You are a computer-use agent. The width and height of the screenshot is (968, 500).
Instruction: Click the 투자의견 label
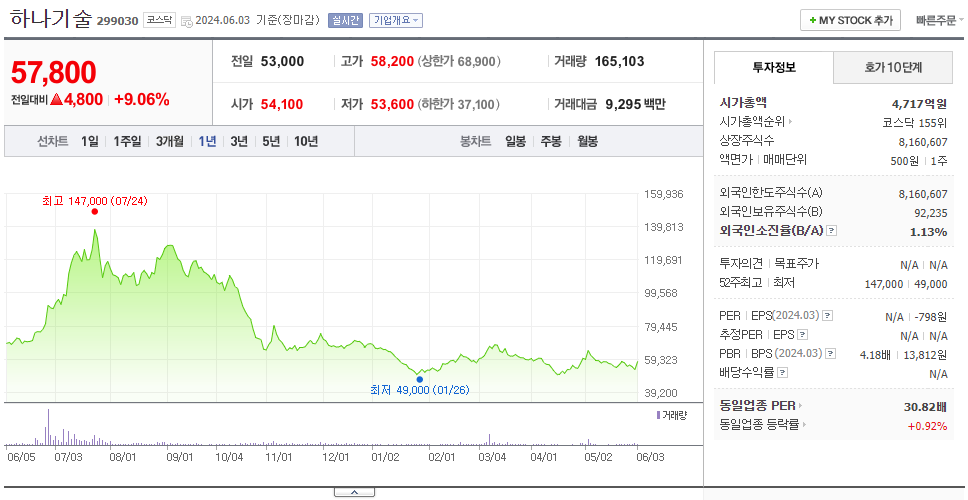pyautogui.click(x=741, y=264)
